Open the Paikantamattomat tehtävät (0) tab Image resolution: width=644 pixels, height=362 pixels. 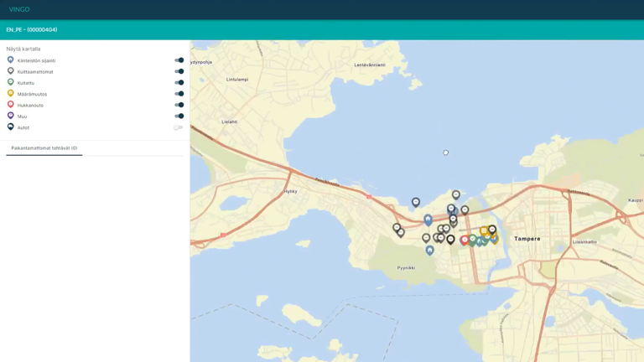[x=44, y=148]
